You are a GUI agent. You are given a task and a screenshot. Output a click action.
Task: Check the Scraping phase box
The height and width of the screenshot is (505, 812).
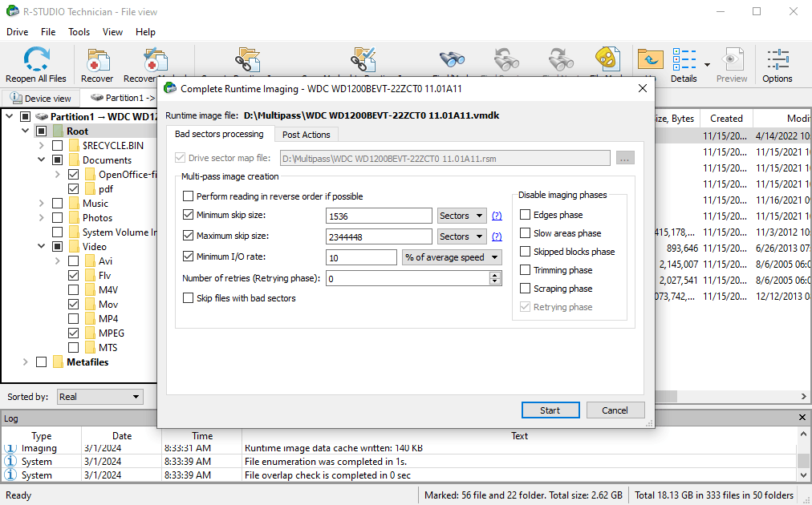coord(525,289)
